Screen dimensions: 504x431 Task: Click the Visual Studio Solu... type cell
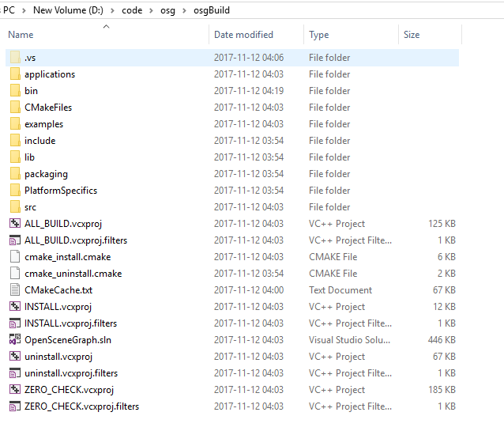349,339
